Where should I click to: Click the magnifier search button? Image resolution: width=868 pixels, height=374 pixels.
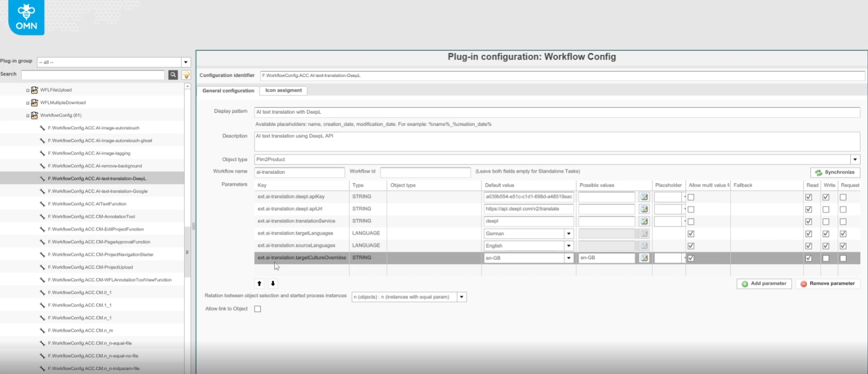coord(173,75)
